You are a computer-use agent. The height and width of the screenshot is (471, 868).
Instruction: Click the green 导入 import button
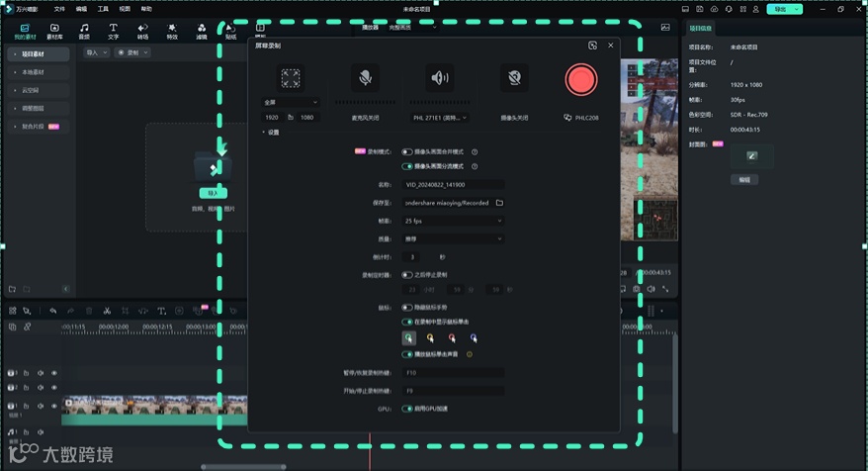(x=214, y=193)
